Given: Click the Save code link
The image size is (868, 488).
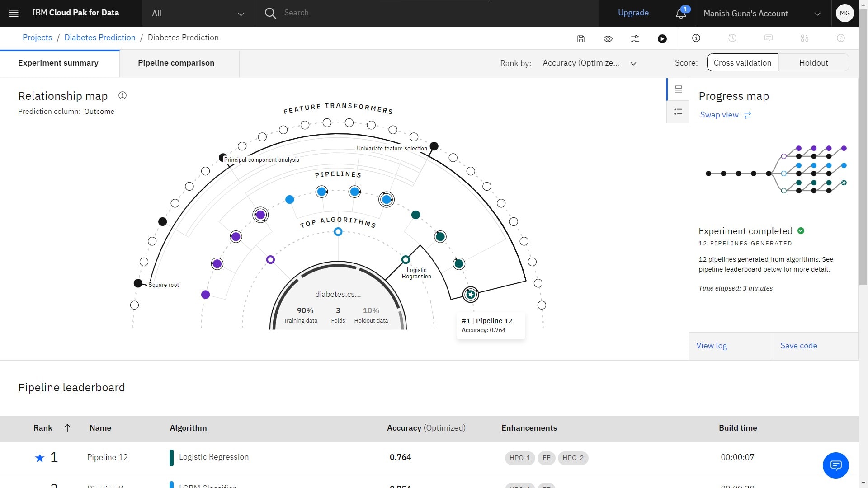Looking at the screenshot, I should (798, 345).
